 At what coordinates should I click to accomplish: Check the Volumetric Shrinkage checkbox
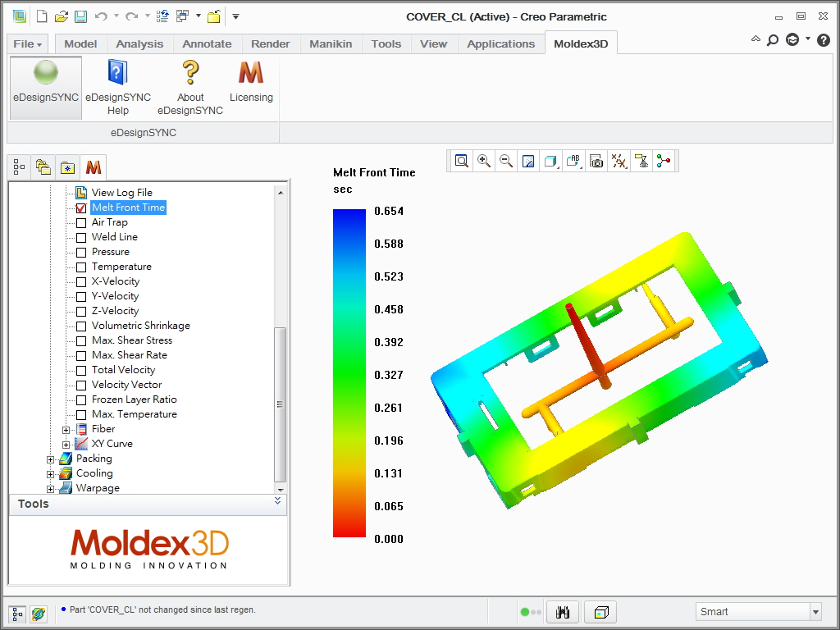click(x=81, y=326)
